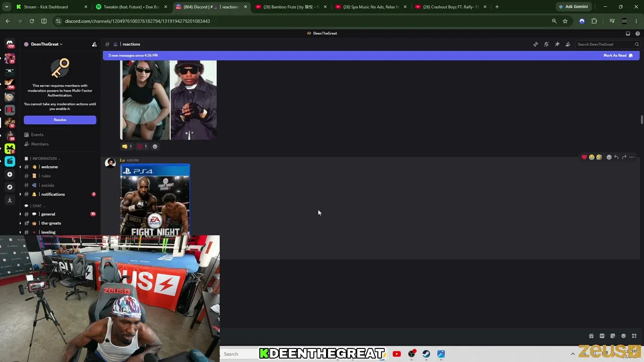The height and width of the screenshot is (362, 644).
Task: React with the tears-of-joy emoji
Action: [x=592, y=157]
